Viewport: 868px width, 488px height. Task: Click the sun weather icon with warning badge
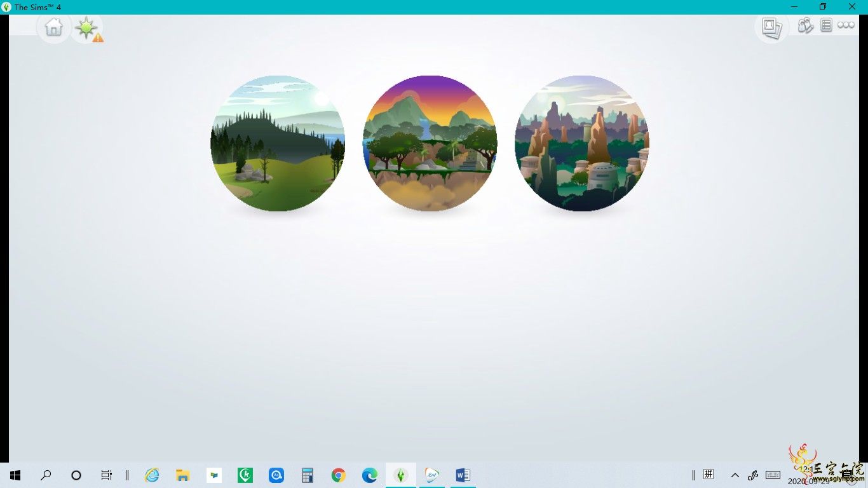[x=87, y=29]
